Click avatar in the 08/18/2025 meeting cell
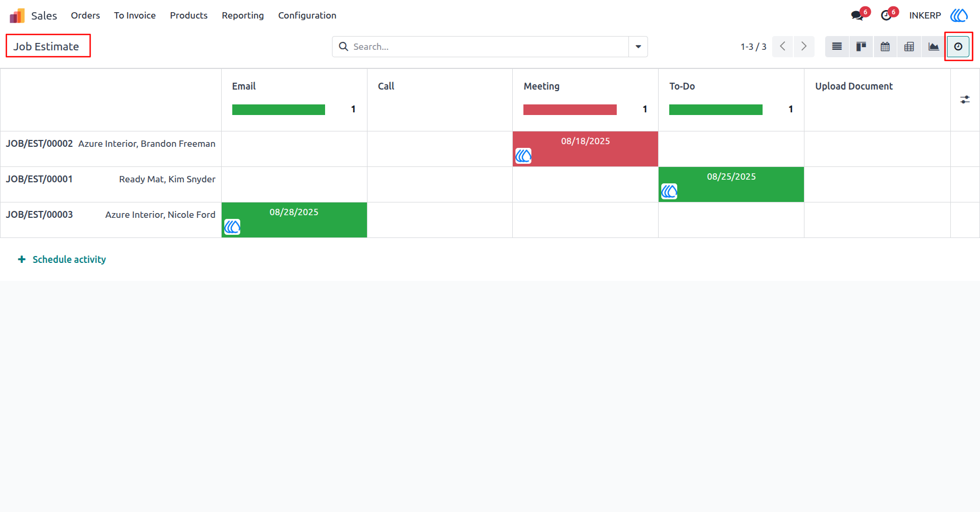Image resolution: width=980 pixels, height=512 pixels. (523, 156)
